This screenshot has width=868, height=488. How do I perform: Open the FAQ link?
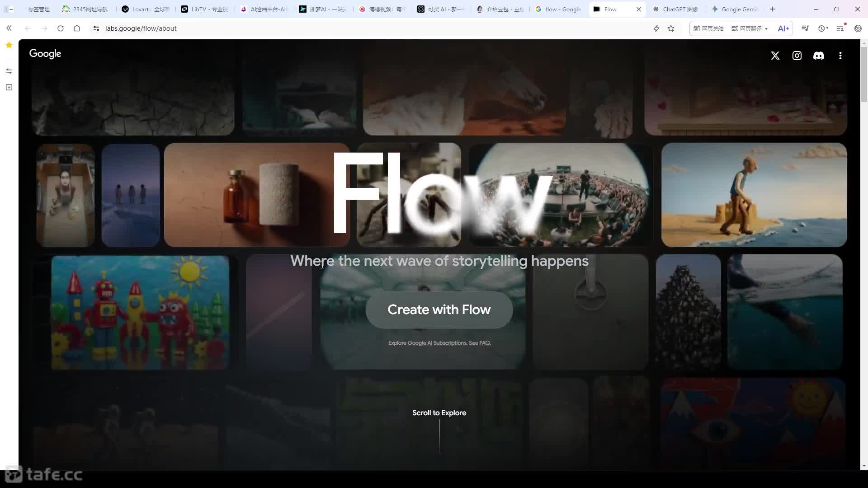tap(484, 343)
